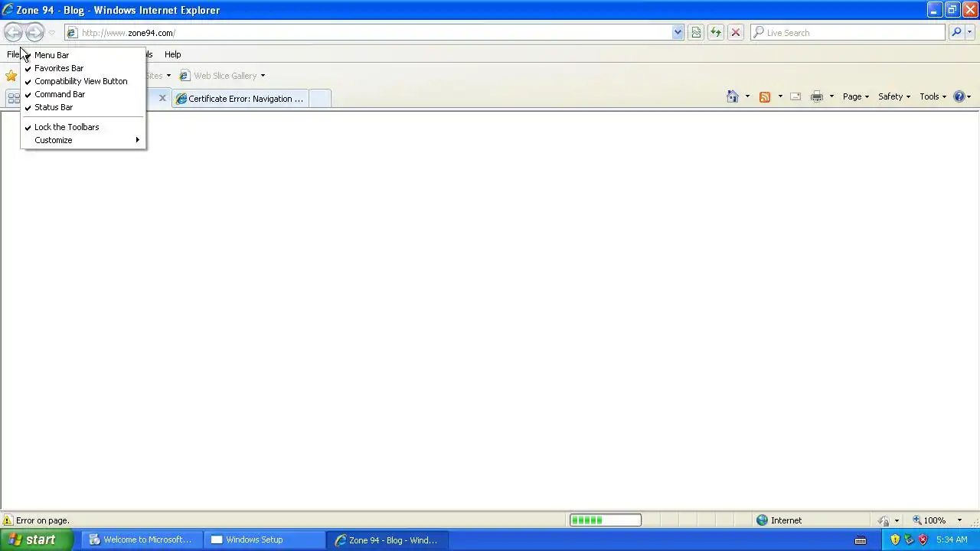Image resolution: width=980 pixels, height=551 pixels.
Task: Click the status bar privacy lock icon
Action: [884, 520]
